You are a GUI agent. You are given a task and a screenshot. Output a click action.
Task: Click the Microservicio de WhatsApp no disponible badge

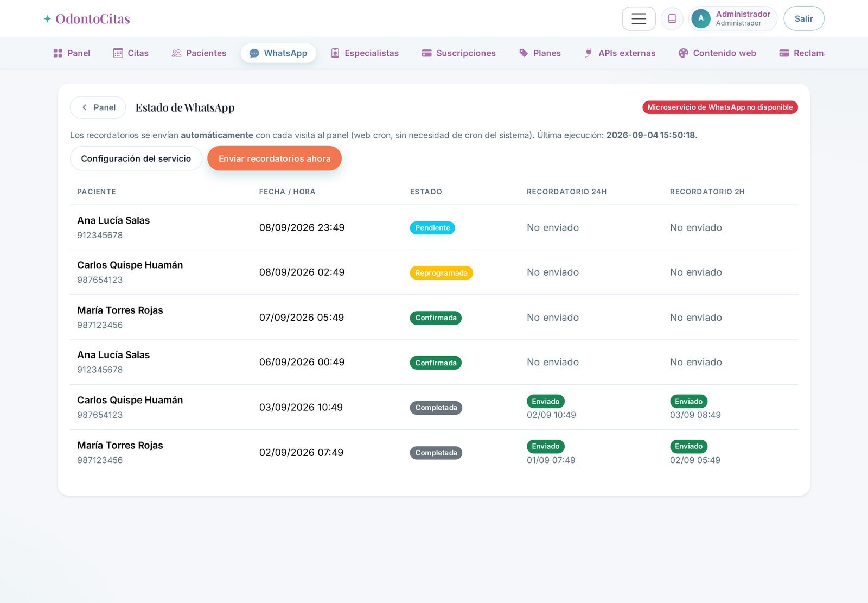[x=720, y=107]
